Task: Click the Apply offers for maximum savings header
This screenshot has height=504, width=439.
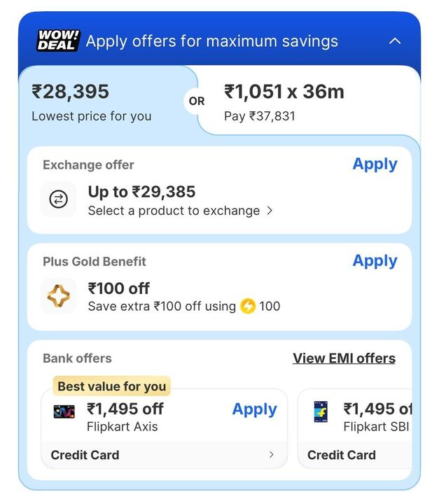Action: coord(211,41)
